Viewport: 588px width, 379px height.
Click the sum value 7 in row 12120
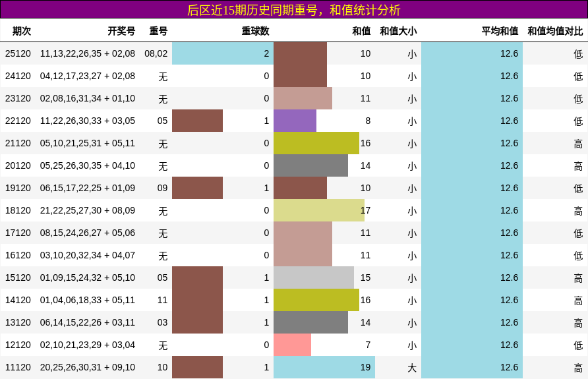pos(368,345)
